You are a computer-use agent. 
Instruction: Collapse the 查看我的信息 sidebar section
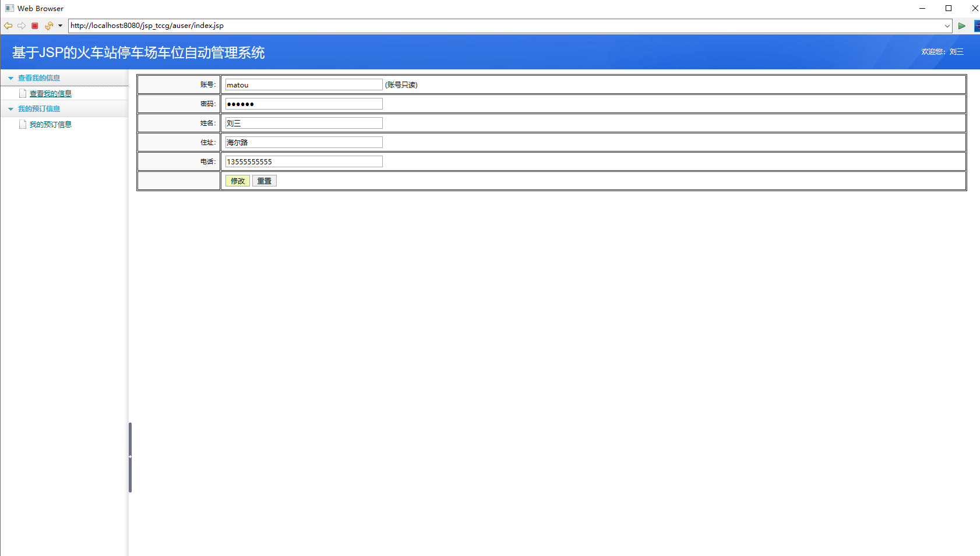click(10, 78)
